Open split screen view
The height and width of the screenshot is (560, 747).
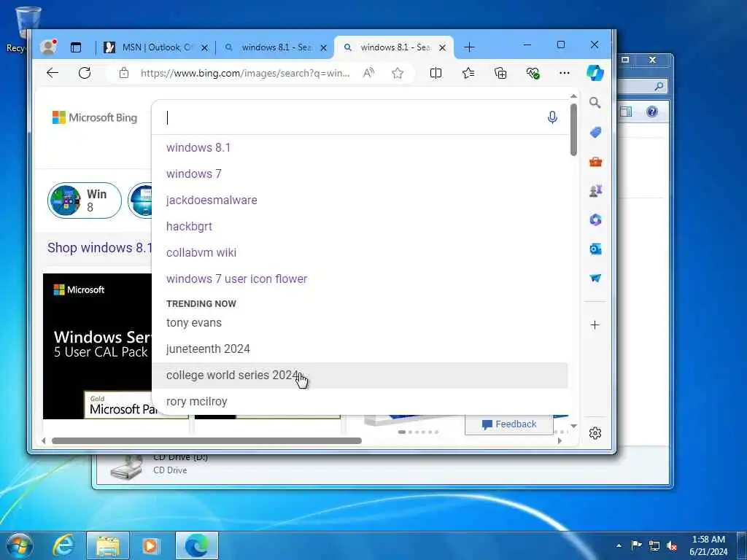[x=436, y=73]
